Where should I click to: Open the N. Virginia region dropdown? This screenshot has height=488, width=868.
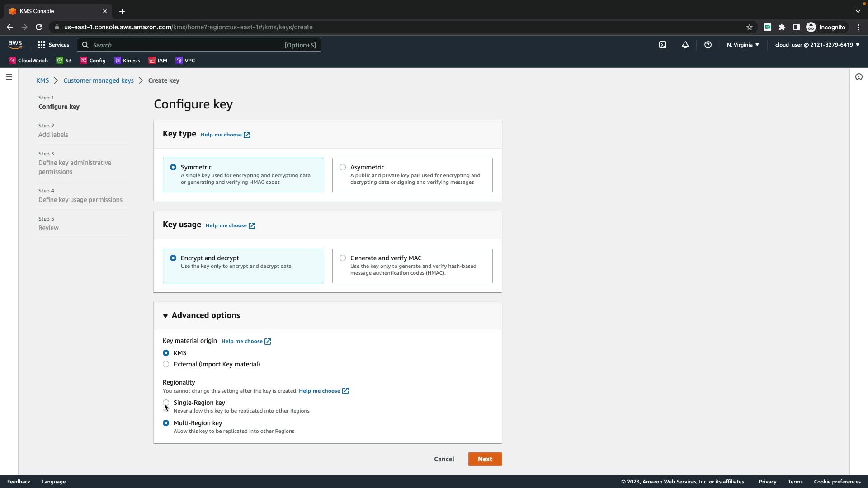click(742, 45)
